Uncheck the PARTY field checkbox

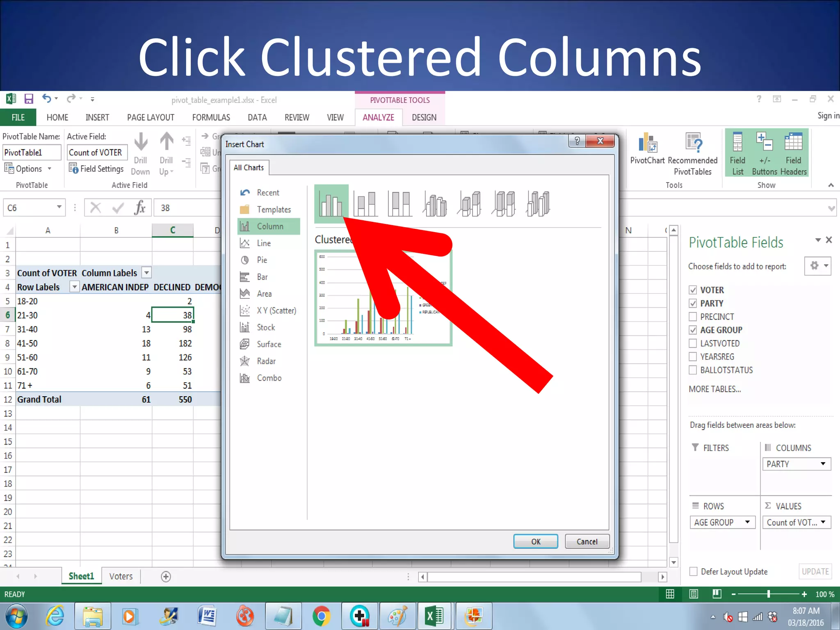pyautogui.click(x=693, y=303)
